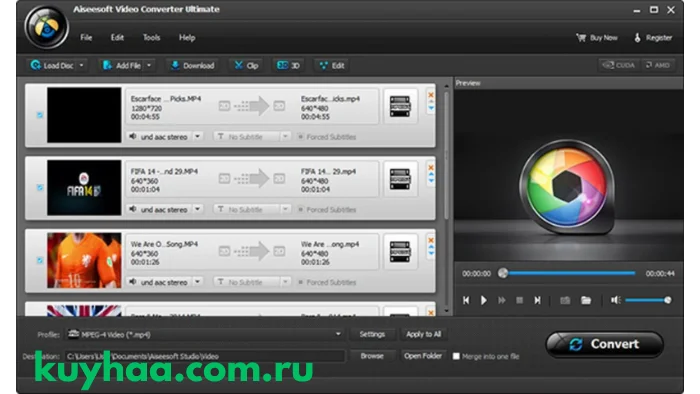700x394 pixels.
Task: Take a snapshot with camera icon
Action: tap(565, 300)
